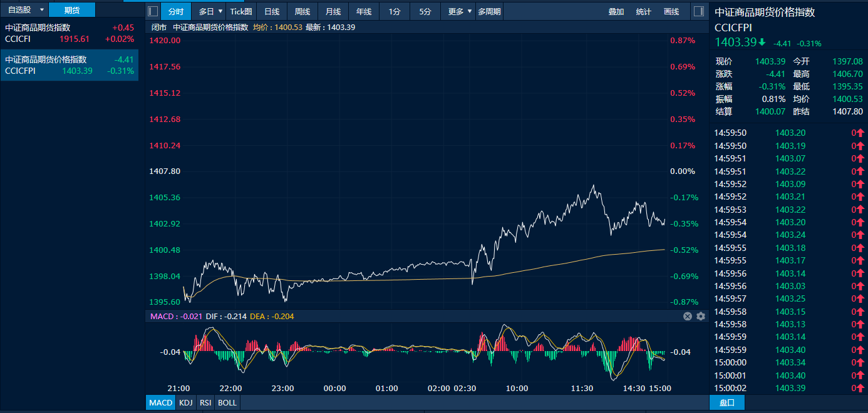This screenshot has height=413, width=868.
Task: Click the 15:00 time axis label
Action: point(659,388)
